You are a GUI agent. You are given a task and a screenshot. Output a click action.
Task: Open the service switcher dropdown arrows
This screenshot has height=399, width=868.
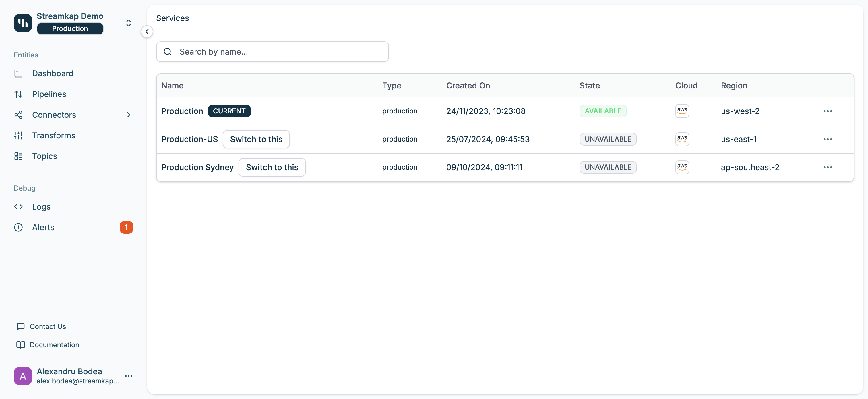(128, 23)
